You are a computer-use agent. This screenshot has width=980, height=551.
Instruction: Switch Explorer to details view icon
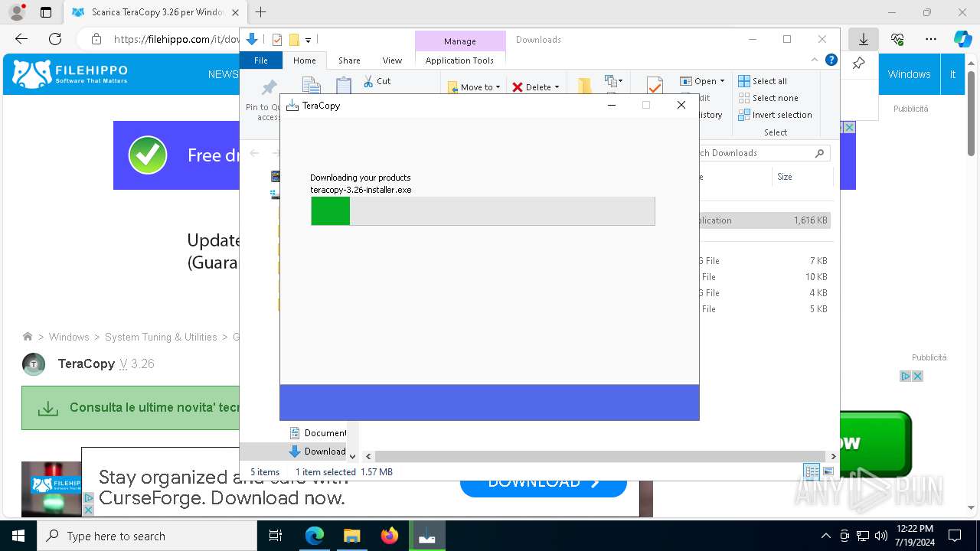812,471
